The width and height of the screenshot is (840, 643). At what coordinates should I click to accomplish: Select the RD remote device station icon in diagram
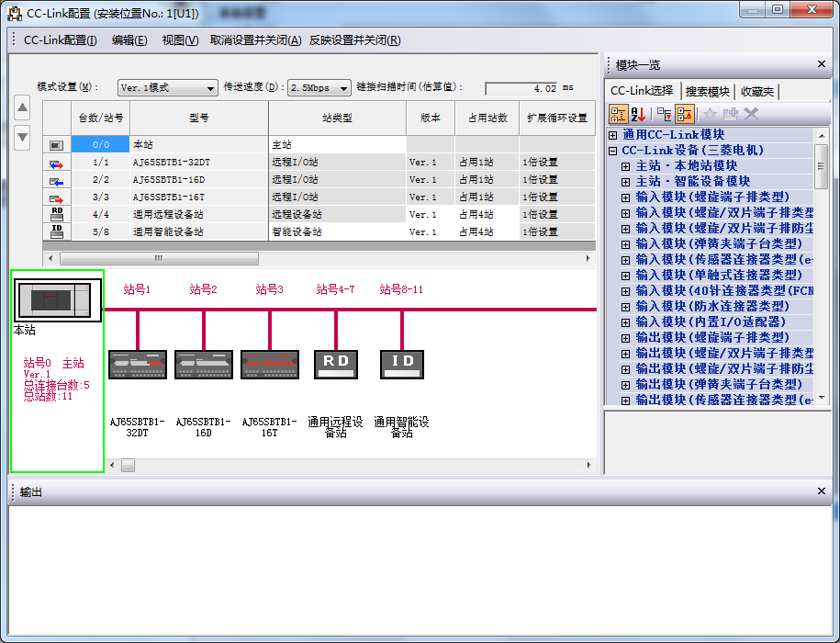coord(335,364)
